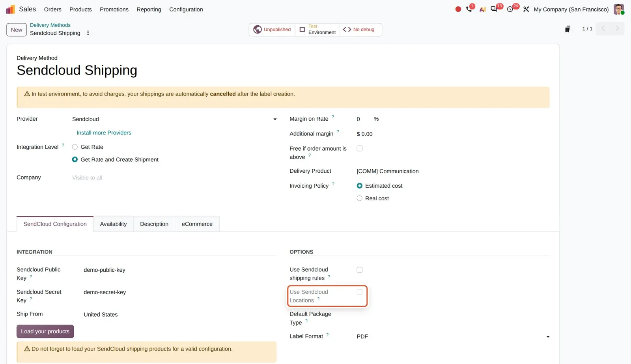Open the Promotions menu

click(114, 9)
